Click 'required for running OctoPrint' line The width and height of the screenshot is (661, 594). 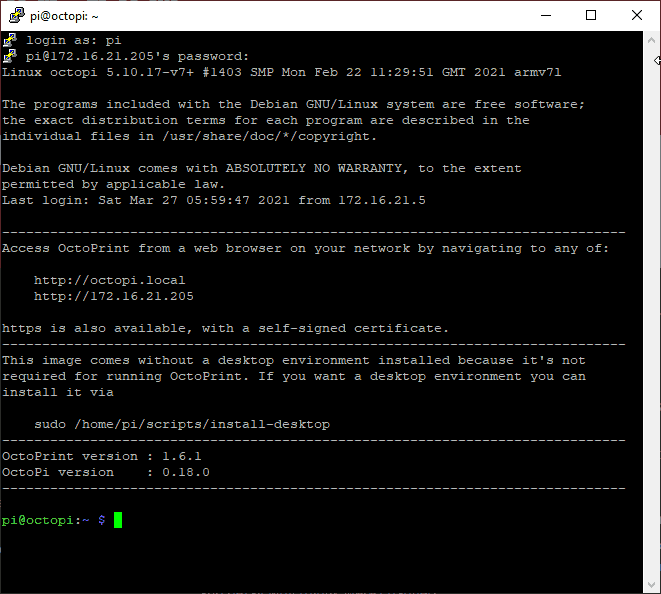293,376
